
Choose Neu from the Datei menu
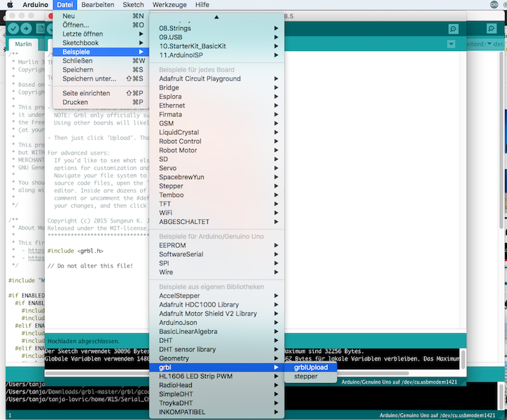tap(101, 16)
